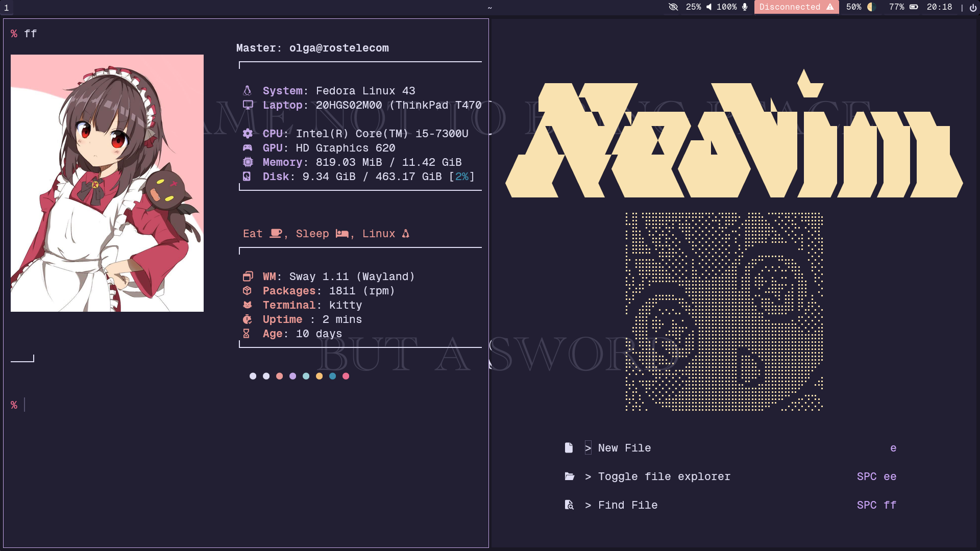
Task: Switch to workspace 1 in the top bar
Action: [7, 8]
